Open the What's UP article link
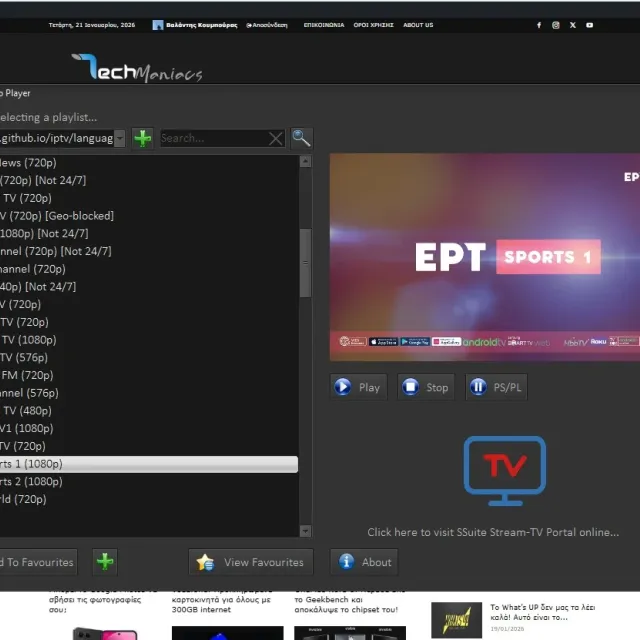The width and height of the screenshot is (640, 640). coord(543,612)
